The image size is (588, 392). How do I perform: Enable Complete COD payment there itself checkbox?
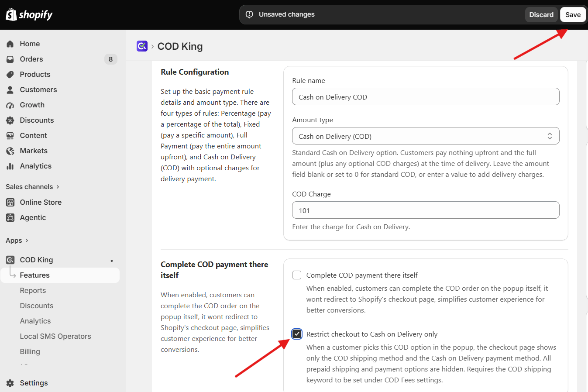click(297, 275)
